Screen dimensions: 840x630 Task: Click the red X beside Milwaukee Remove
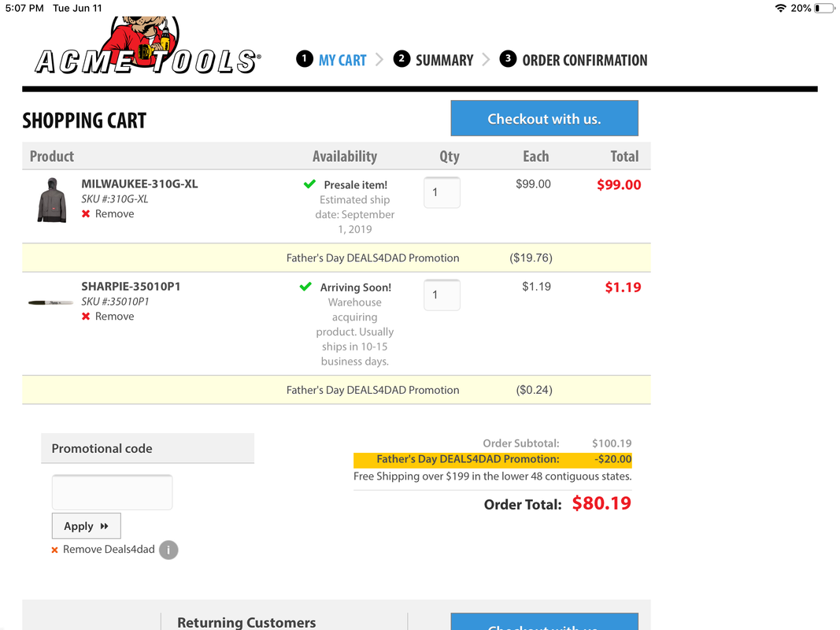tap(86, 213)
